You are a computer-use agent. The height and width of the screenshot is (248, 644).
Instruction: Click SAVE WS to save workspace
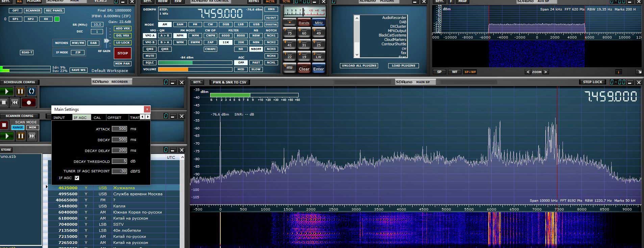tap(78, 70)
